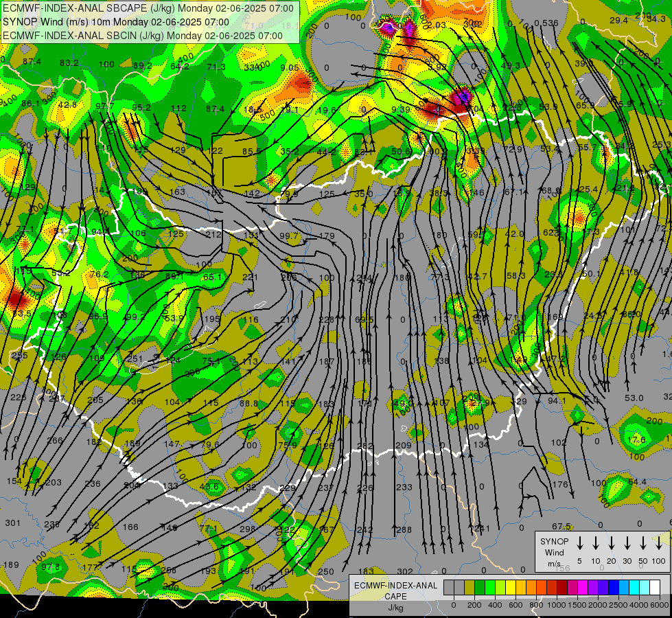Viewport: 672px width, 618px height.
Task: Select the SBCAPE title line in the header
Action: click(x=148, y=8)
